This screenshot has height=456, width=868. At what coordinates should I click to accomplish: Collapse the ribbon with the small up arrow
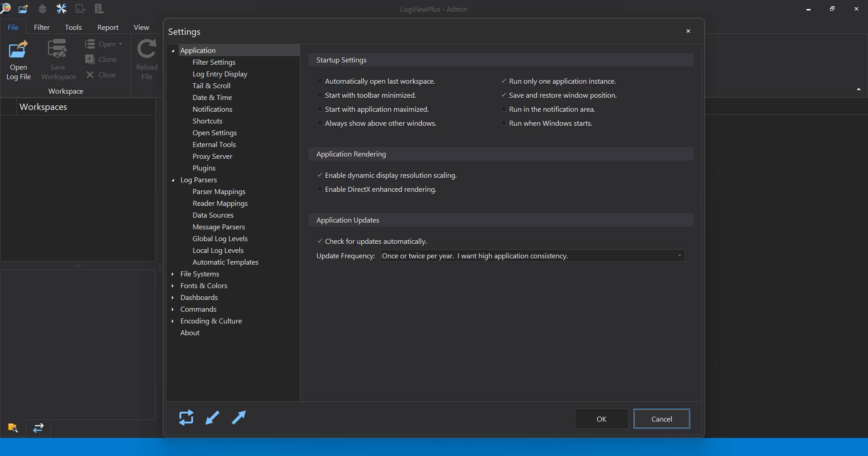(858, 89)
